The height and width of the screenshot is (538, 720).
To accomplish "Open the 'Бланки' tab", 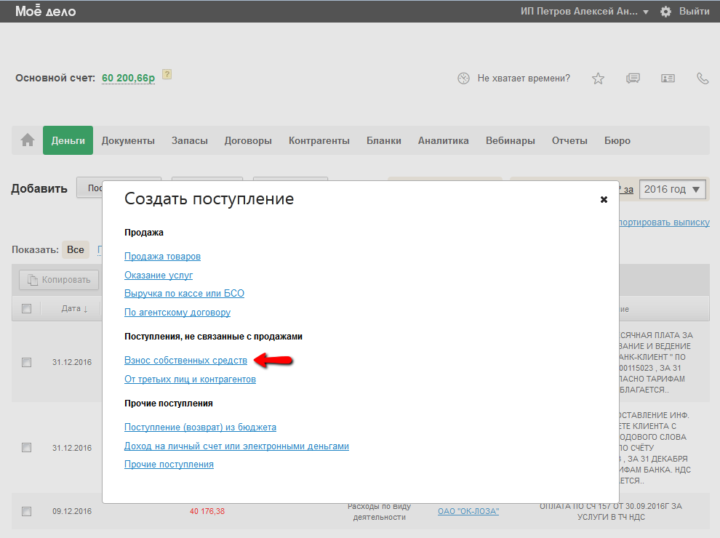I will [x=384, y=140].
